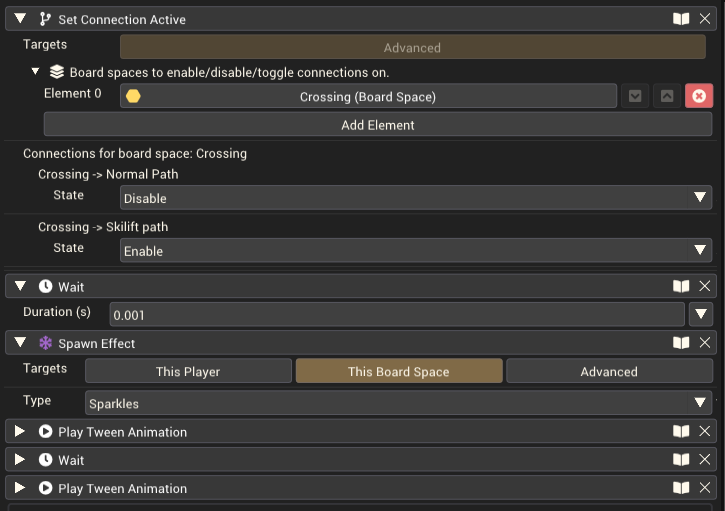Open documentation for last Play Tween Animation
The width and height of the screenshot is (725, 511).
click(681, 488)
